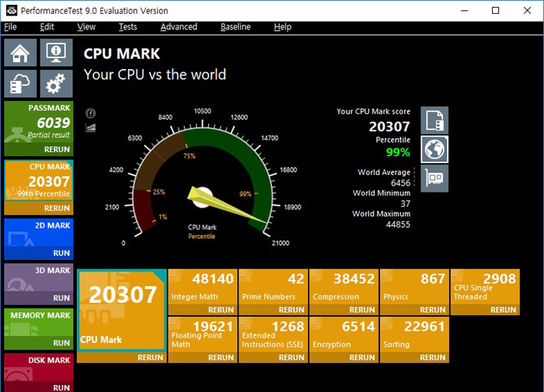Run the 3D Mark test
The width and height of the screenshot is (544, 392).
tap(39, 298)
